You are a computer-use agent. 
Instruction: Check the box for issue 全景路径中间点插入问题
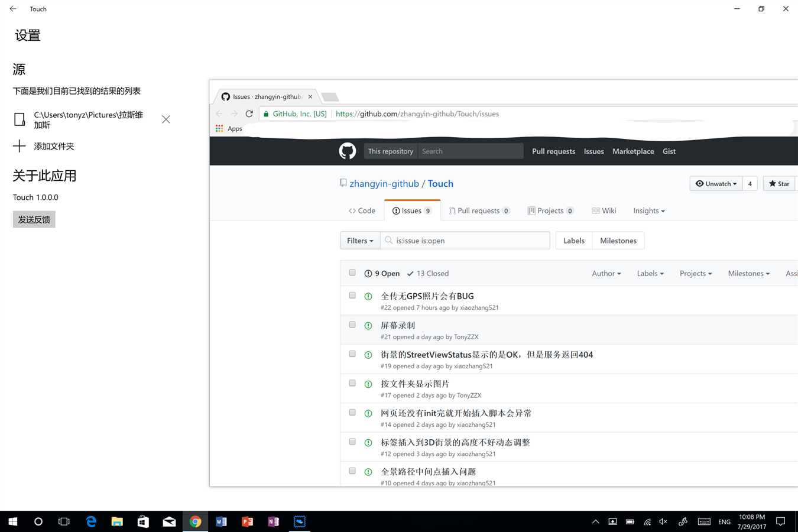(352, 471)
